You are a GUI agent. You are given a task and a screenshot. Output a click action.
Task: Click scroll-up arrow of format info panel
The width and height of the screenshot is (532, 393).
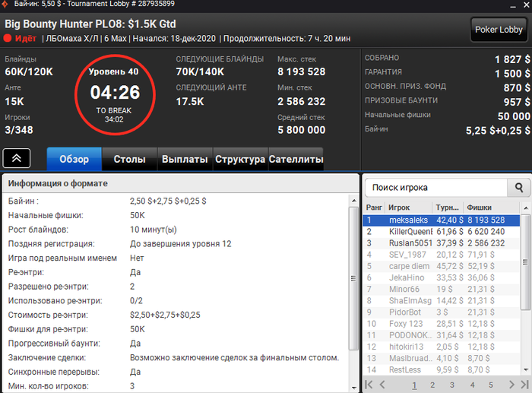354,201
